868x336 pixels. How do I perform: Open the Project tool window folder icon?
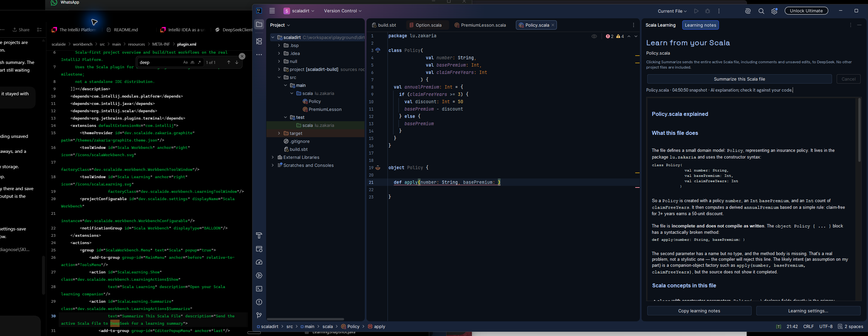(x=259, y=25)
